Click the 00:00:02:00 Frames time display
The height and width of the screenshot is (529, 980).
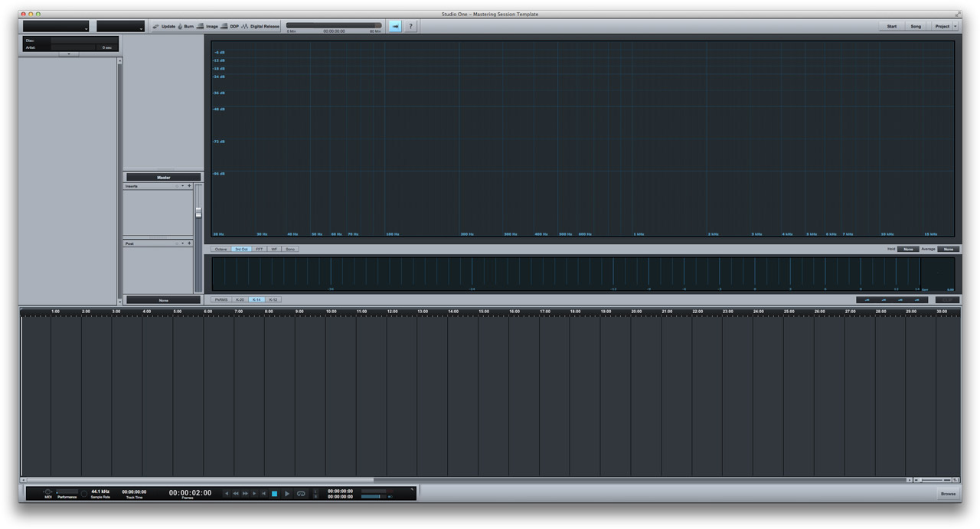click(190, 494)
